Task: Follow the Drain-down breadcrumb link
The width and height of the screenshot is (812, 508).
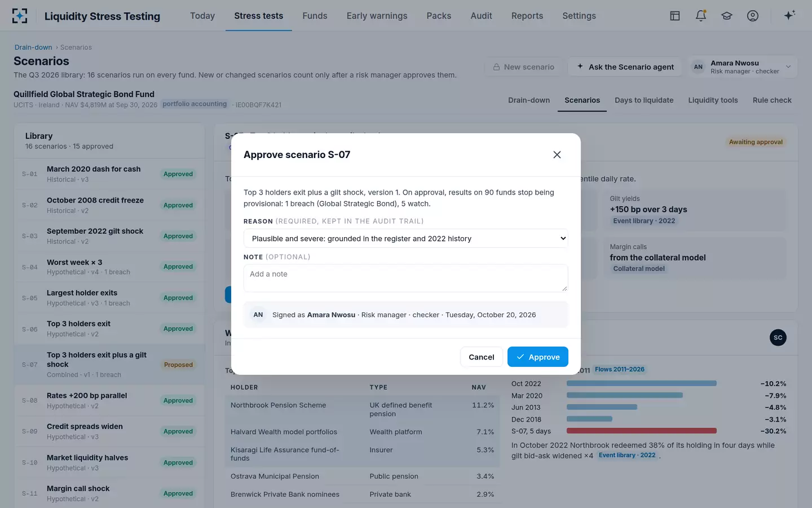Action: (33, 47)
